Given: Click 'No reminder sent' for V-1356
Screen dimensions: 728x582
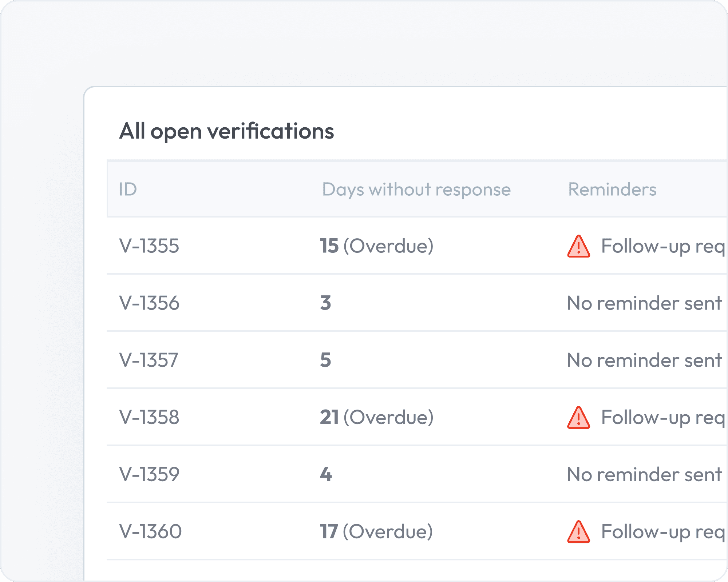Looking at the screenshot, I should pyautogui.click(x=644, y=303).
